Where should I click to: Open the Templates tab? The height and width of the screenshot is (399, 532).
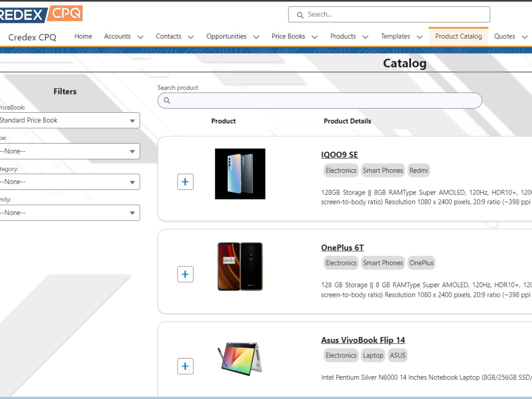(x=395, y=36)
